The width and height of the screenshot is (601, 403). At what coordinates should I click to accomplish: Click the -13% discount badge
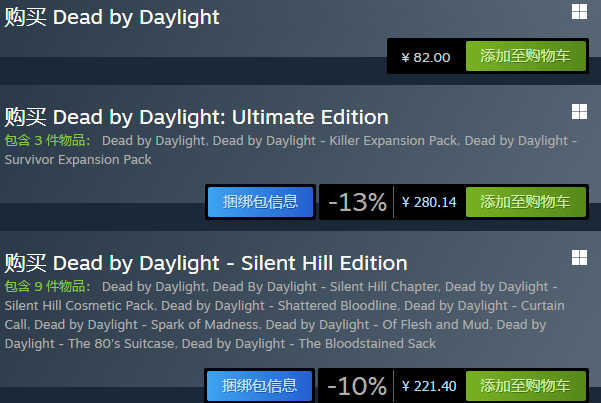[x=357, y=202]
